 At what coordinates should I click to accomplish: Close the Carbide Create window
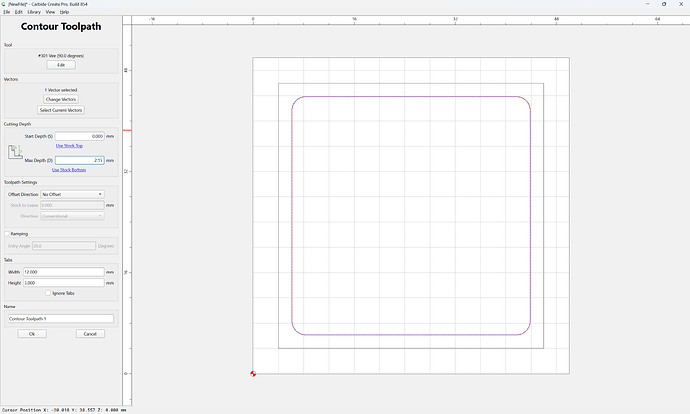(681, 4)
